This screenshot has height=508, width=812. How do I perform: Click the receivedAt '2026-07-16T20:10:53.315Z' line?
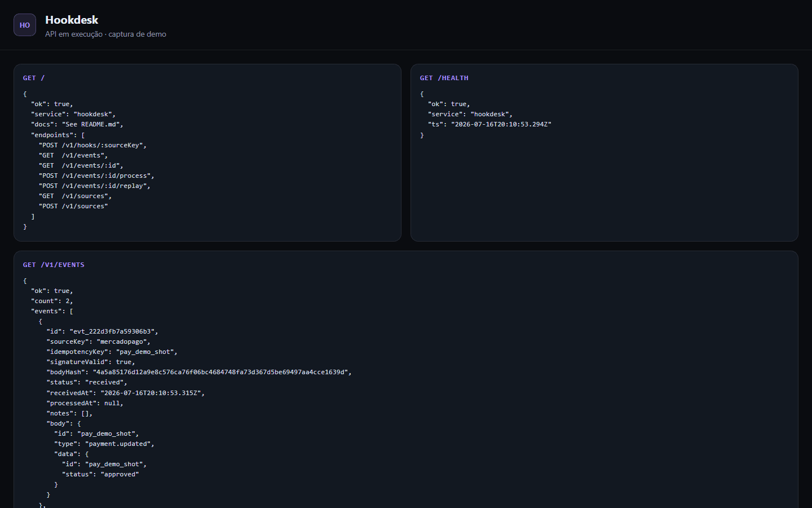(125, 393)
